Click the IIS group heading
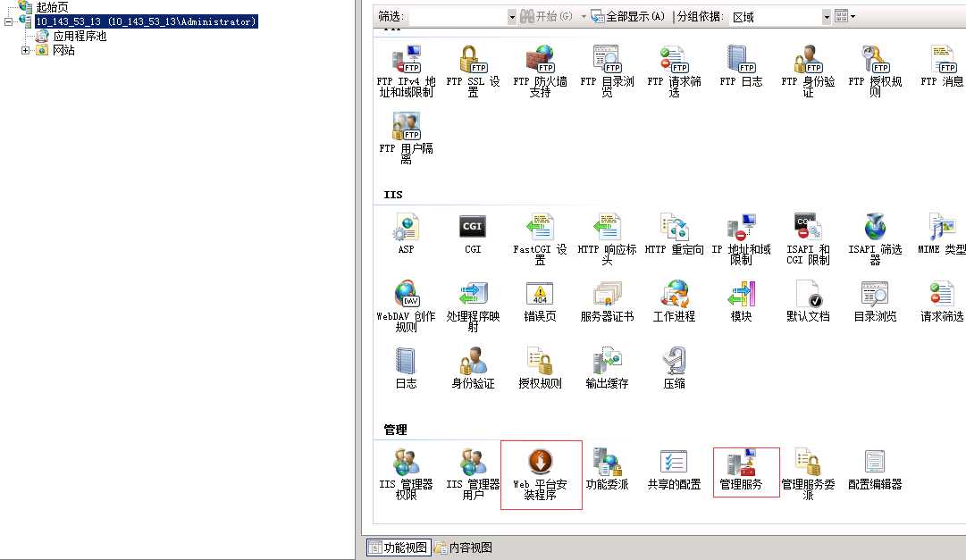Screen dimensions: 966x560 (393, 195)
